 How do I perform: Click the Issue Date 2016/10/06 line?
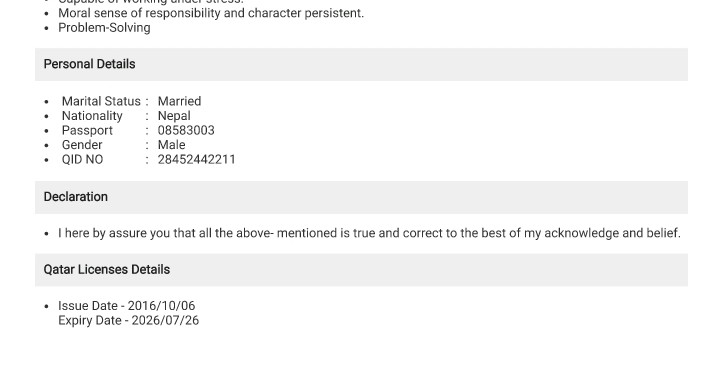(x=127, y=306)
